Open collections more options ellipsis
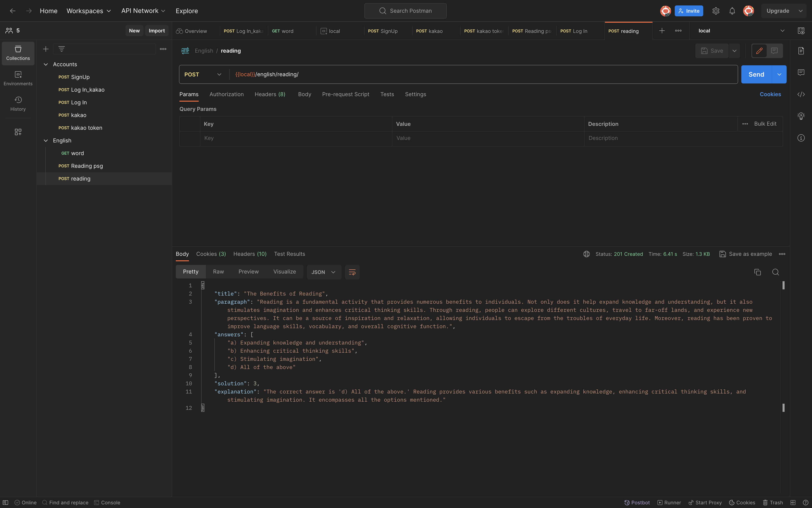Image resolution: width=812 pixels, height=508 pixels. pyautogui.click(x=163, y=49)
